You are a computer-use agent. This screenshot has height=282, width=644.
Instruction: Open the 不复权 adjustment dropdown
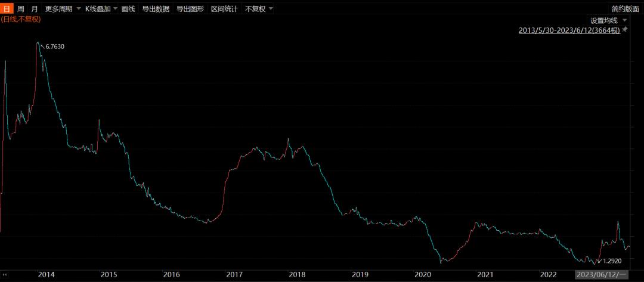(x=259, y=9)
